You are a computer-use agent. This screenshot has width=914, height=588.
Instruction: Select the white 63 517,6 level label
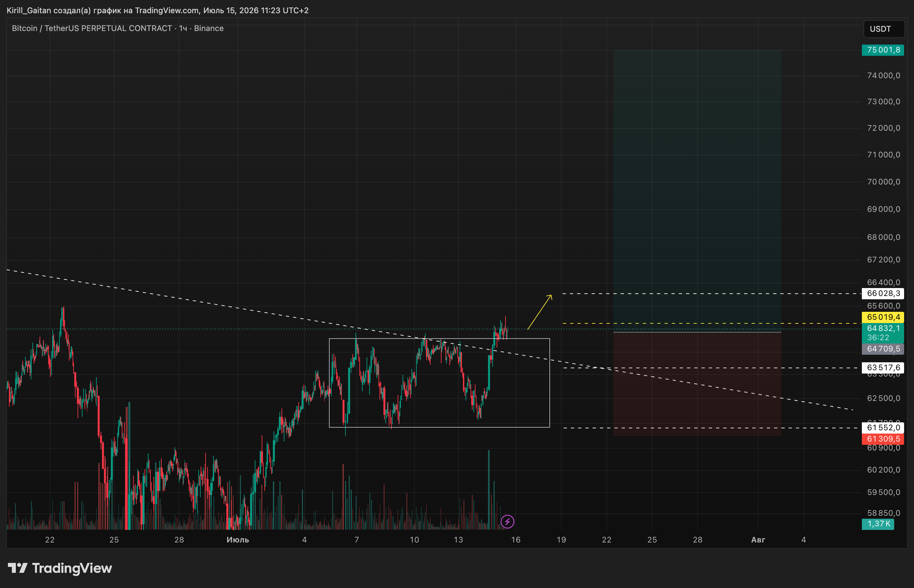tap(883, 367)
